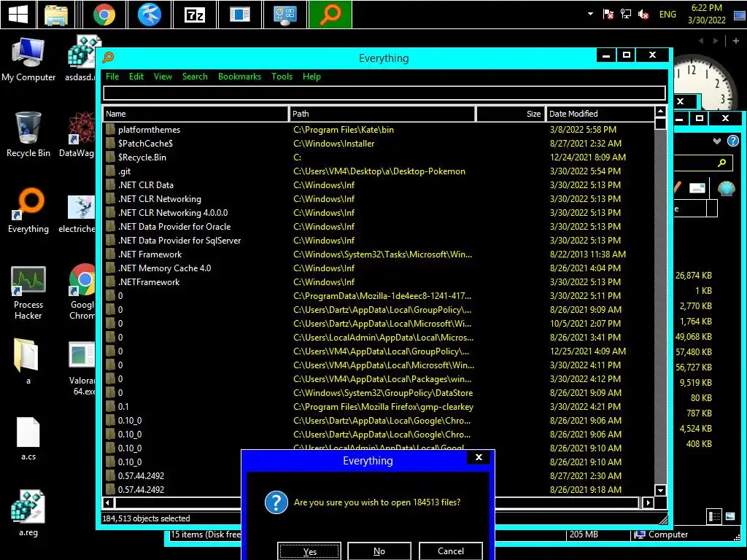Select the 0.1 folder row

pos(379,407)
